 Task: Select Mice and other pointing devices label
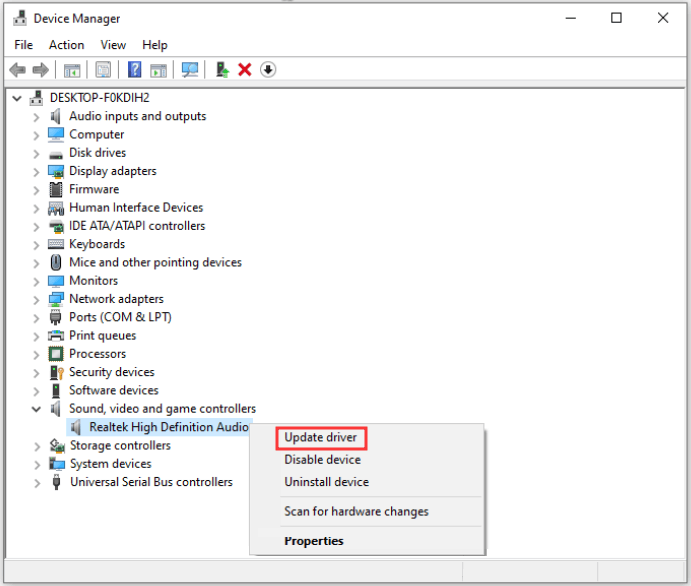coord(155,262)
